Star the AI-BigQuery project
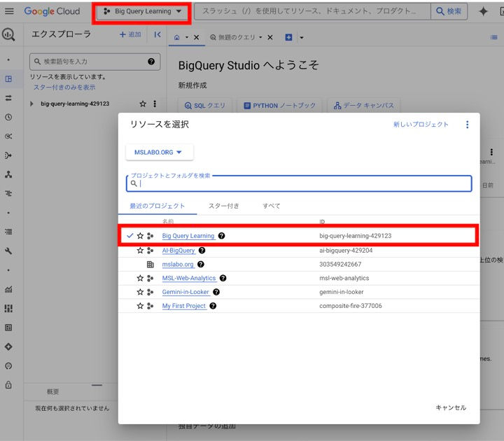This screenshot has width=504, height=441. click(140, 251)
